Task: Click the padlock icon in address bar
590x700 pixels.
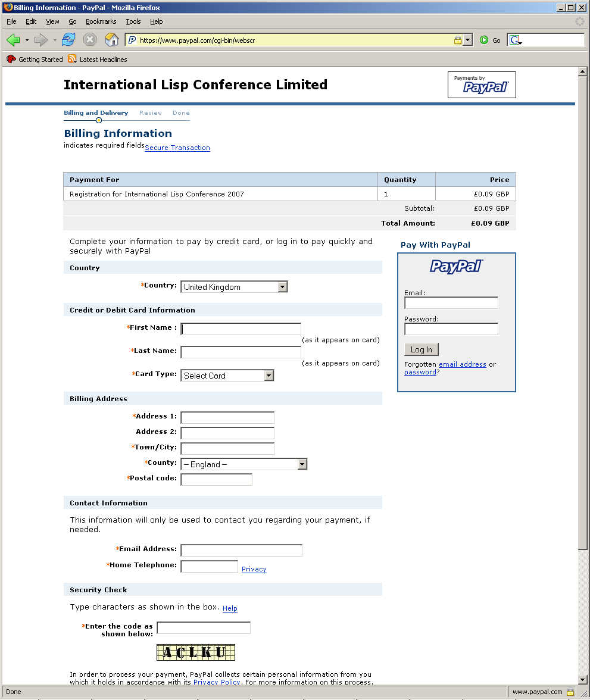Action: (458, 40)
